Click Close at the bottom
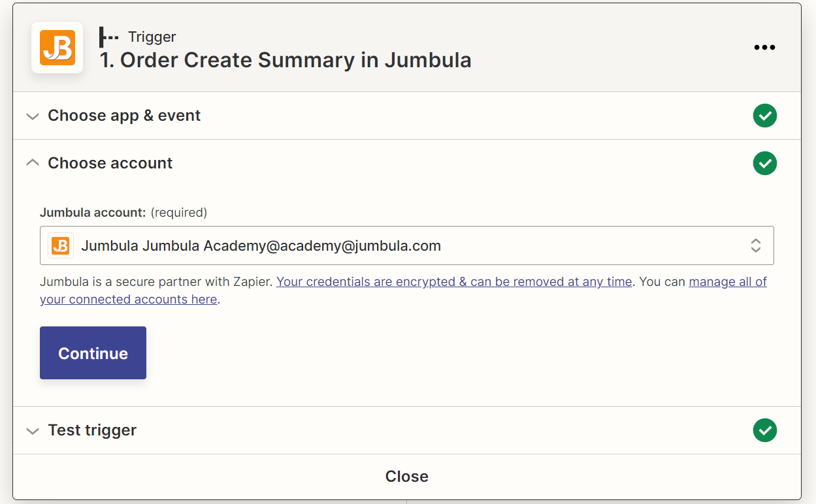 click(407, 477)
